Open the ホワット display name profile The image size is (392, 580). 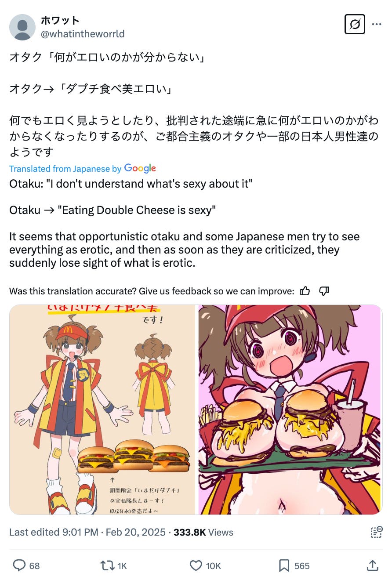point(60,20)
